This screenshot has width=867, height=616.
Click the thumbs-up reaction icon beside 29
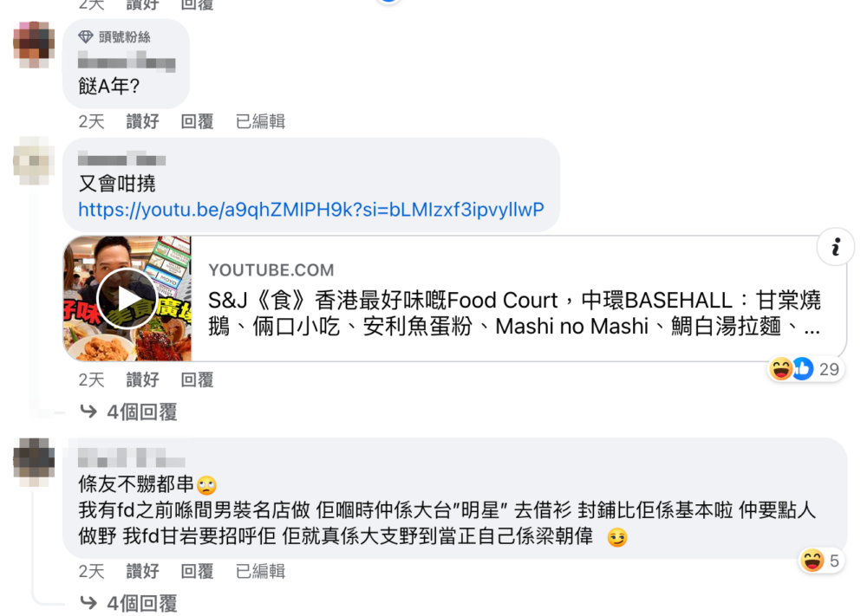(x=802, y=368)
